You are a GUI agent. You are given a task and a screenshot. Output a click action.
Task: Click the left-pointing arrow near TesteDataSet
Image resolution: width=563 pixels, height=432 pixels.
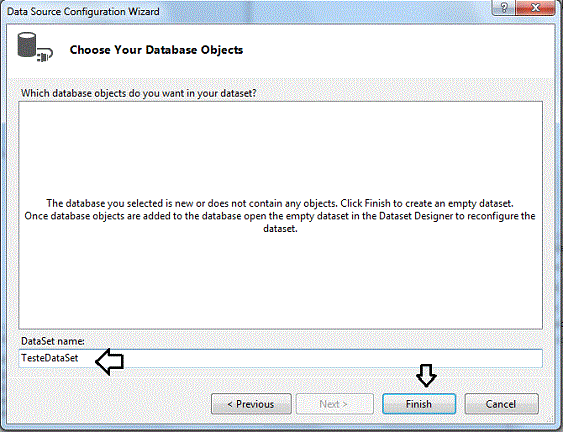pyautogui.click(x=110, y=361)
